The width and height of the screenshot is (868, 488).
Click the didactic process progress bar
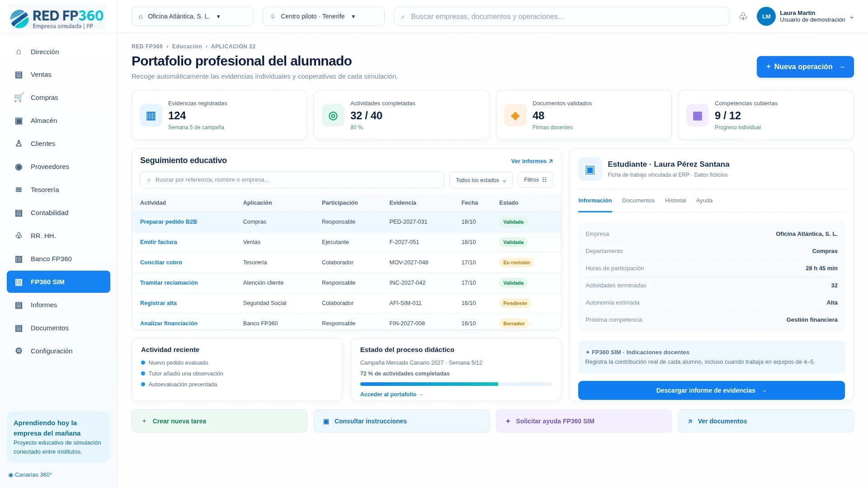point(456,384)
